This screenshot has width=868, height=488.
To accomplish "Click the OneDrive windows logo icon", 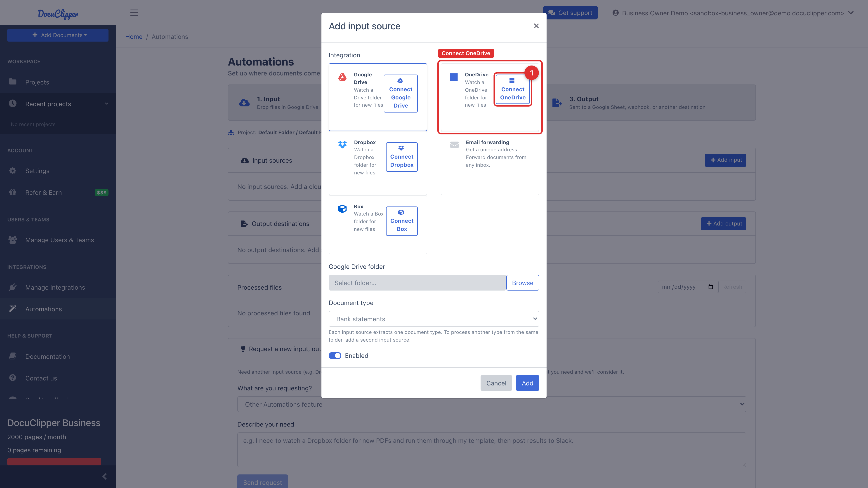I will pyautogui.click(x=454, y=77).
